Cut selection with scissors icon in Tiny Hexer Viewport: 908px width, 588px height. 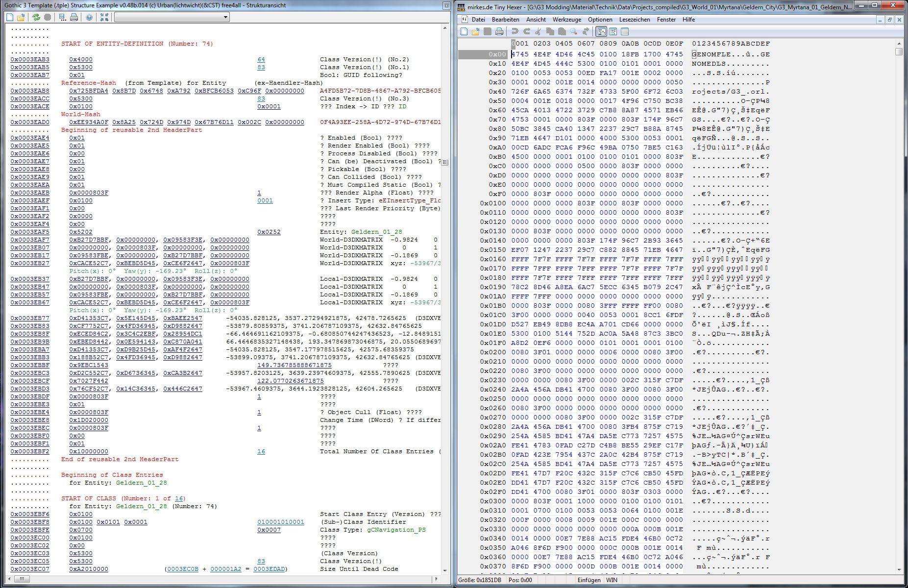539,32
